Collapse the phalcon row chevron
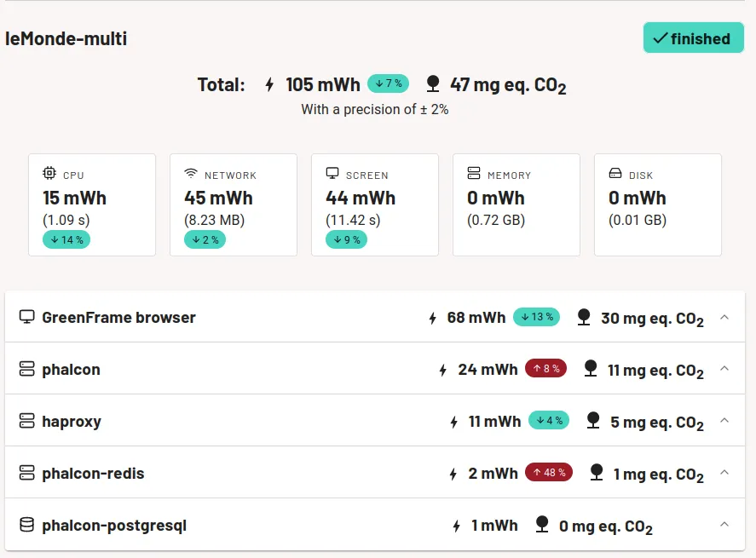 tap(724, 369)
